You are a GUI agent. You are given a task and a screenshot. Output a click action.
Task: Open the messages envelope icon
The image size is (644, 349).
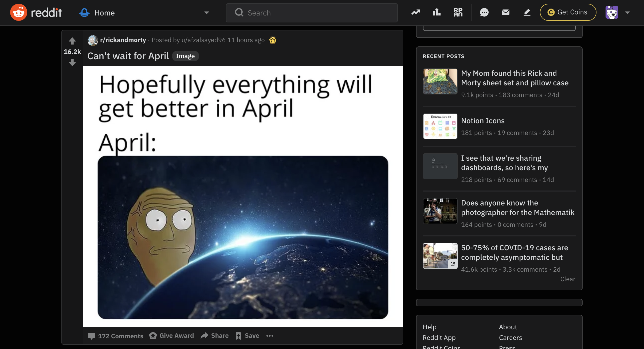pyautogui.click(x=505, y=12)
